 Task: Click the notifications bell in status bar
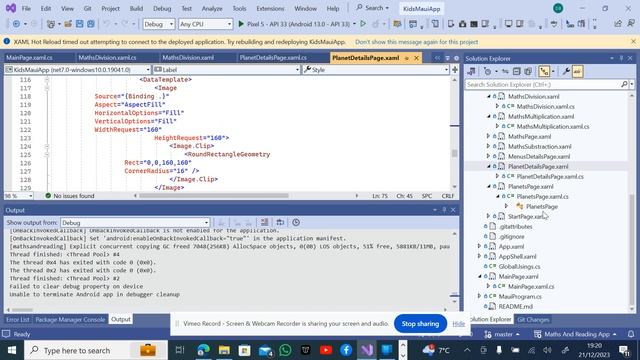pos(631,334)
